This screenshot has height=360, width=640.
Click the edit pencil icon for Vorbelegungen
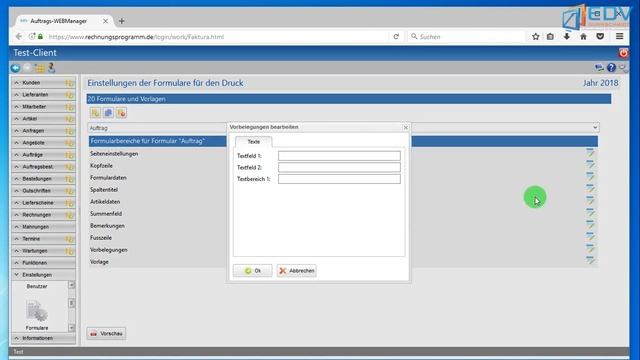coord(590,249)
